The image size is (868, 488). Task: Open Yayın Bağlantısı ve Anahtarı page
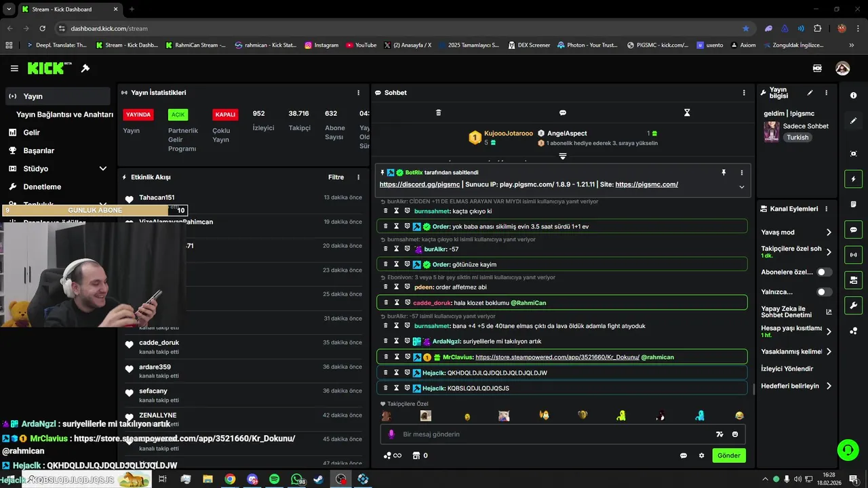click(64, 115)
